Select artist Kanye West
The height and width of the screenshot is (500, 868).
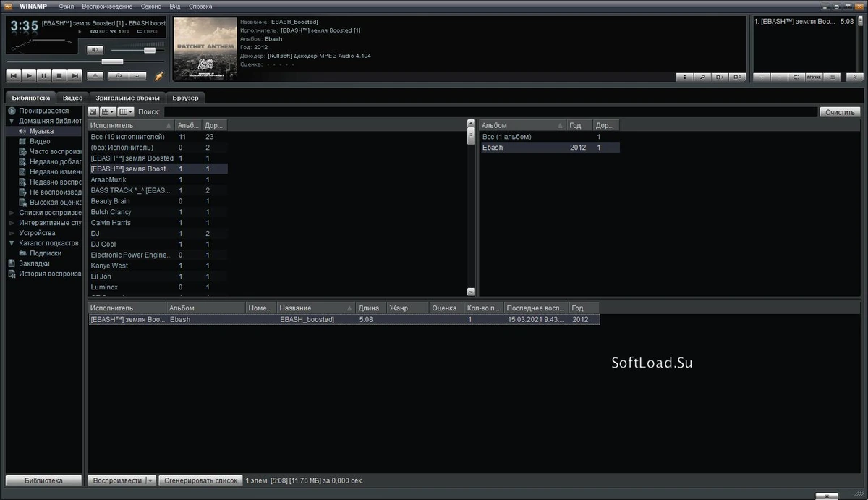click(158, 266)
